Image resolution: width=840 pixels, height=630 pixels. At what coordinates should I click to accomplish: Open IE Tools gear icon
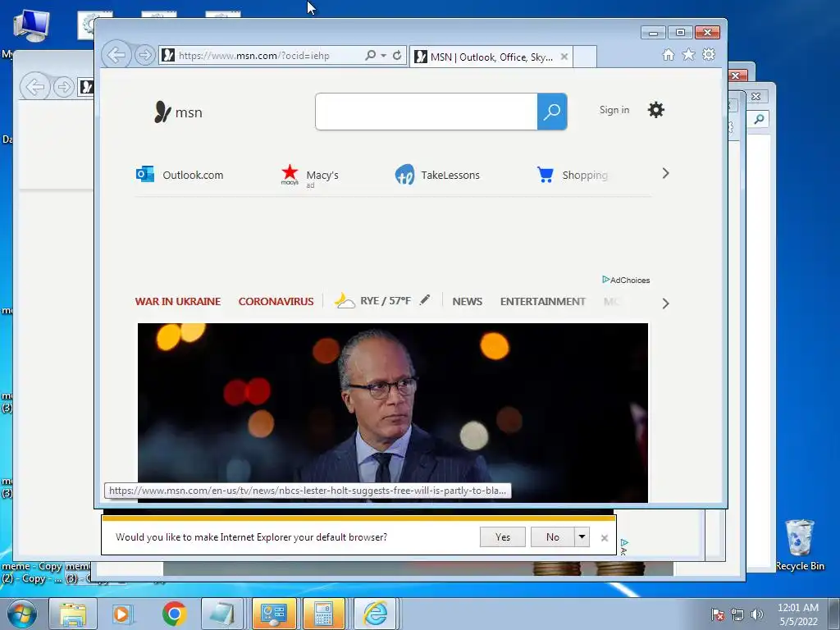click(709, 55)
